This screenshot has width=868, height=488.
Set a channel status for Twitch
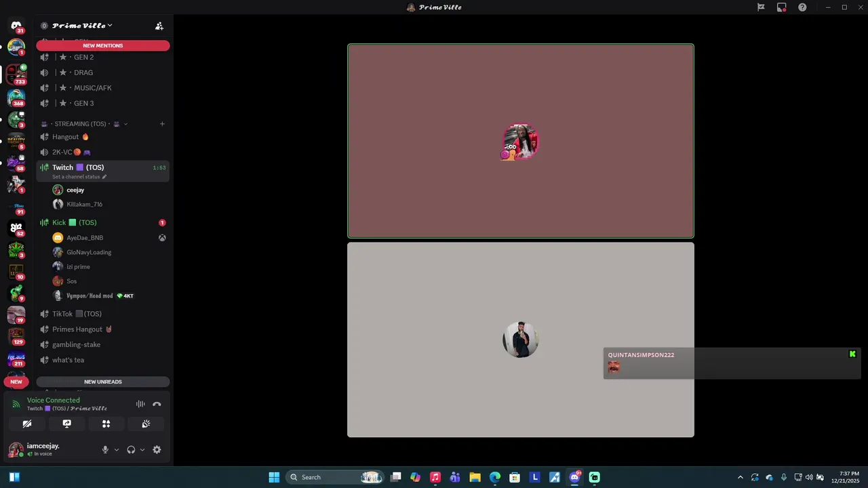79,177
